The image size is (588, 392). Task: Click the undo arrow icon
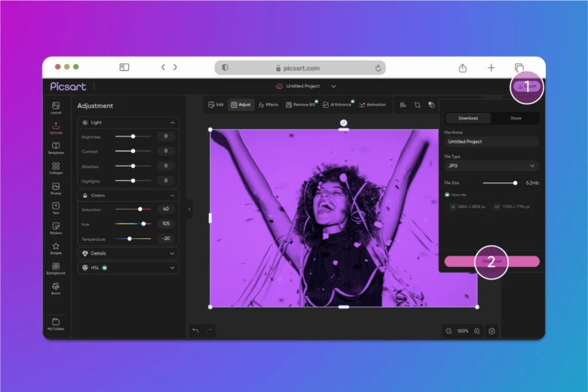click(195, 330)
